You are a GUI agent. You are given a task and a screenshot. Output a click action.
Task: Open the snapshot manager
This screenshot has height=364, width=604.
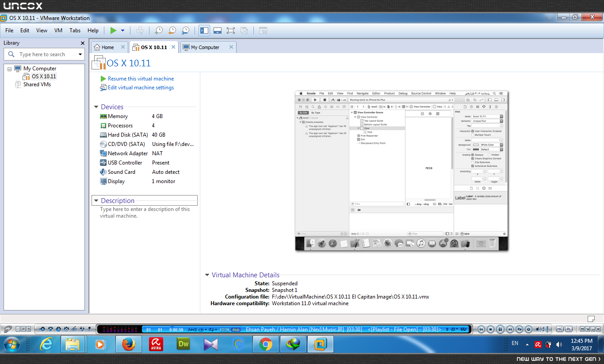pos(186,31)
